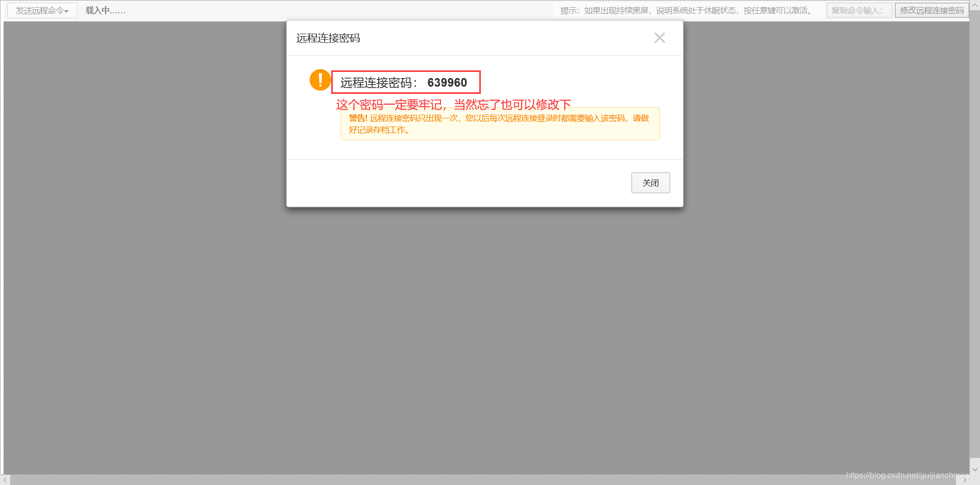Click the vertical scrollbar down arrow

(x=974, y=469)
